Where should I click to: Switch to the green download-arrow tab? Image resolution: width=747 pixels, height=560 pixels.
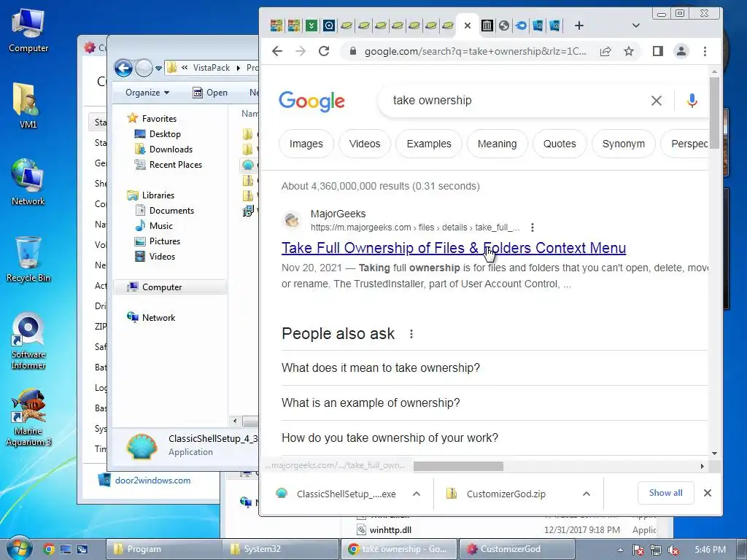tap(311, 26)
